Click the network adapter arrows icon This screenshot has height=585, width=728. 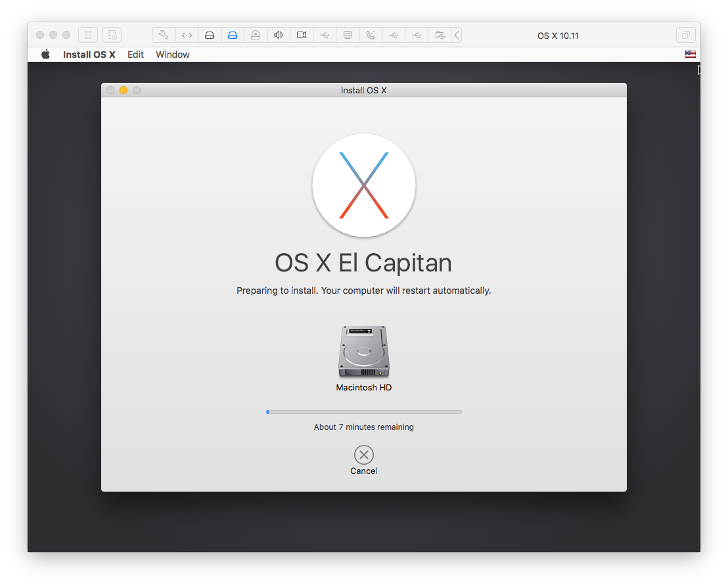187,35
